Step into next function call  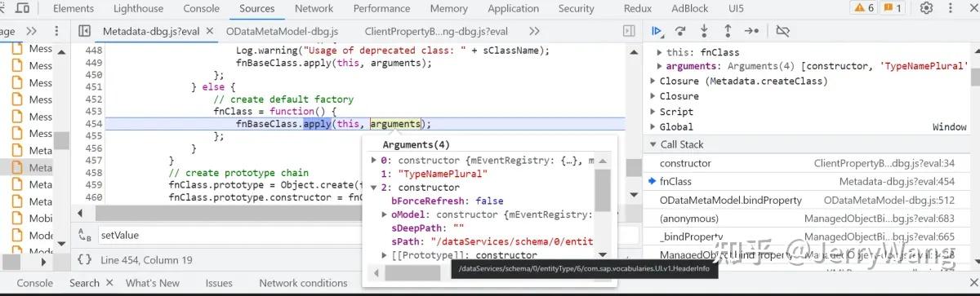point(704,31)
